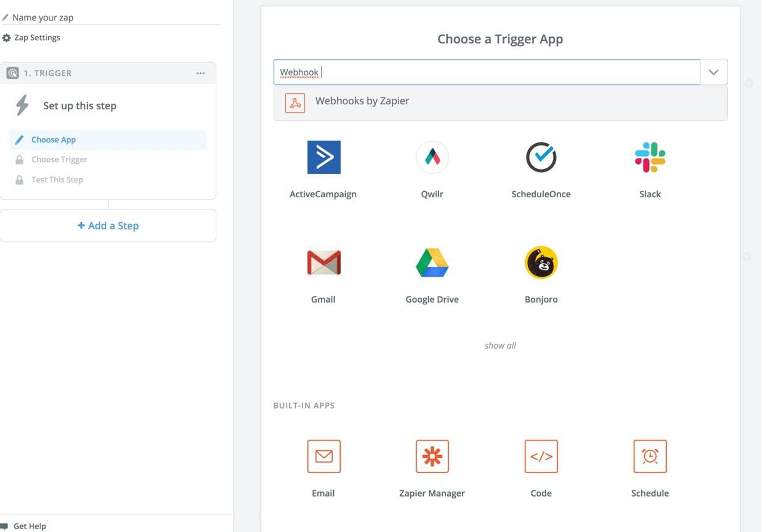
Task: Click Add a Step button
Action: (108, 226)
